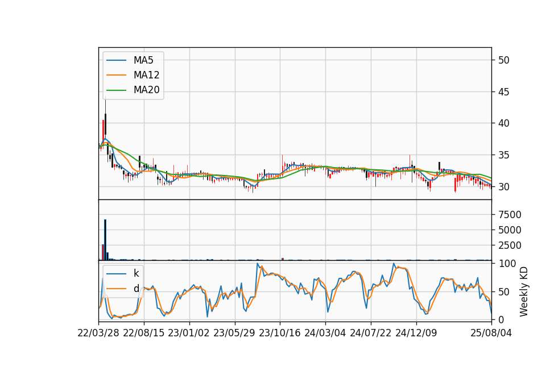Viewport: 546px width, 392px height.
Task: Click the Weekly KD axis label
Action: (524, 291)
